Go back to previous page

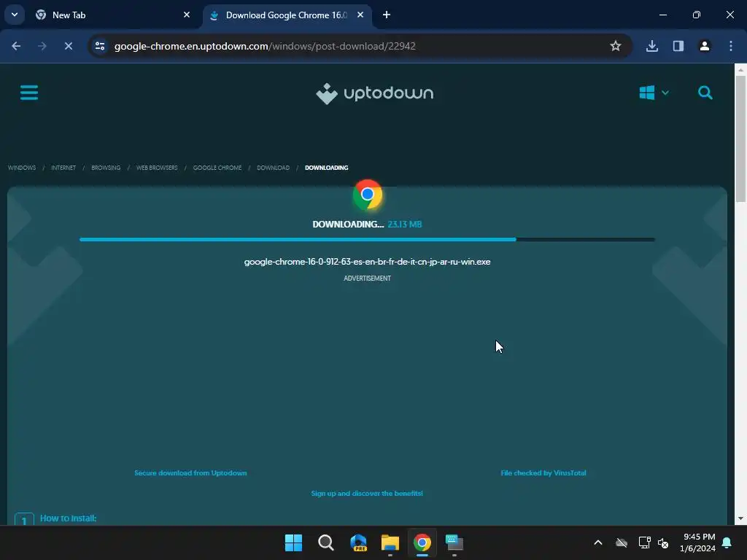click(16, 46)
